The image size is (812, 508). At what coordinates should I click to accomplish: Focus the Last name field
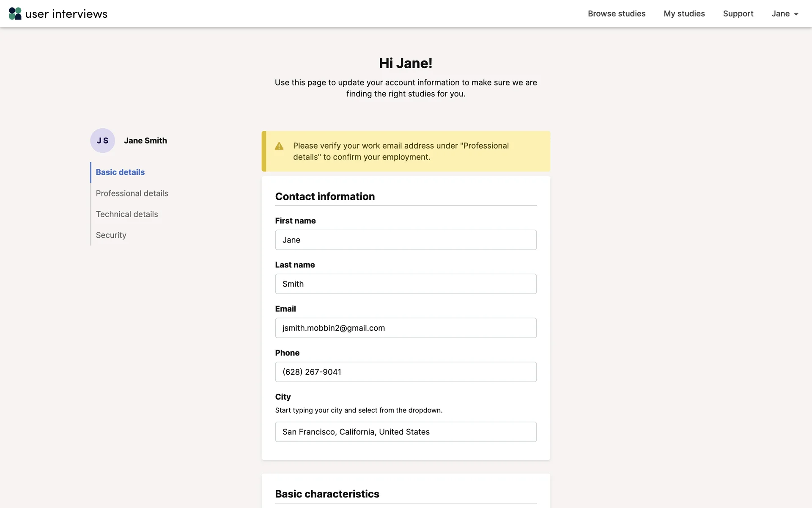pyautogui.click(x=406, y=284)
